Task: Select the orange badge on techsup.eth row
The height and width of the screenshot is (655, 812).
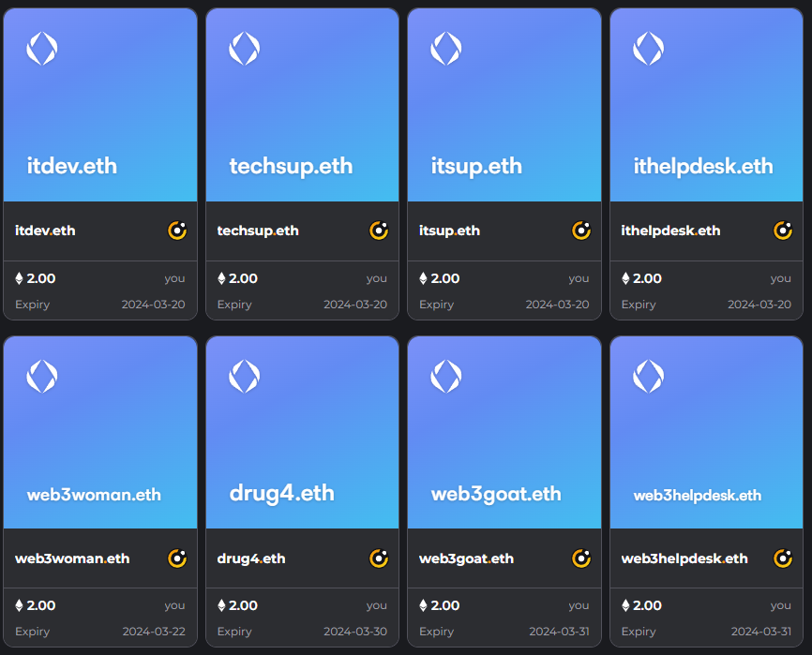Action: 378,231
